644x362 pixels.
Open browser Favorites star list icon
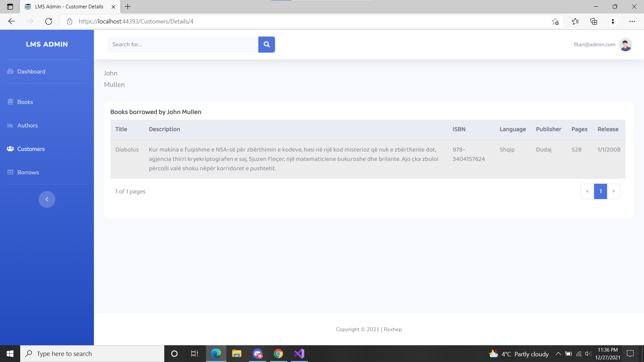point(575,21)
